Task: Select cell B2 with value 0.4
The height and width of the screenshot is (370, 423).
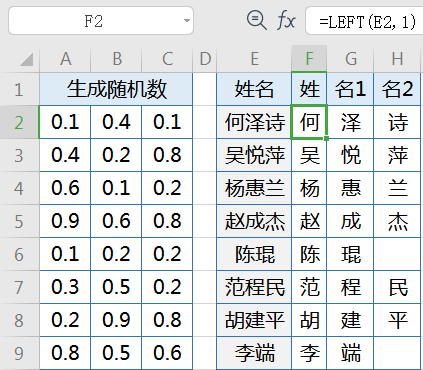Action: (116, 122)
